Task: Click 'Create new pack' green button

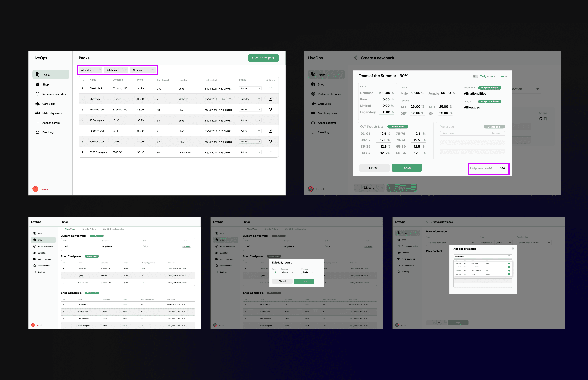Action: (x=263, y=58)
